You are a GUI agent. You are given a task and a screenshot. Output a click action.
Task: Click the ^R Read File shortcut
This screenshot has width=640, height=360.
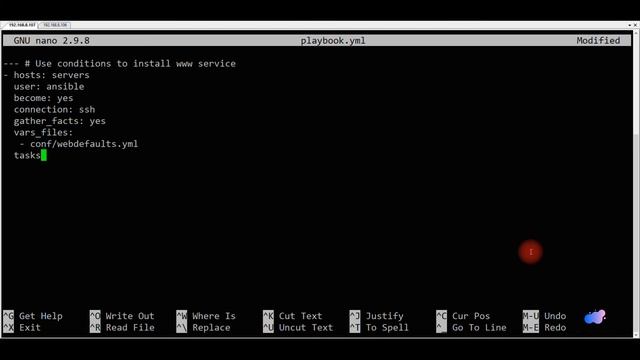(122, 327)
